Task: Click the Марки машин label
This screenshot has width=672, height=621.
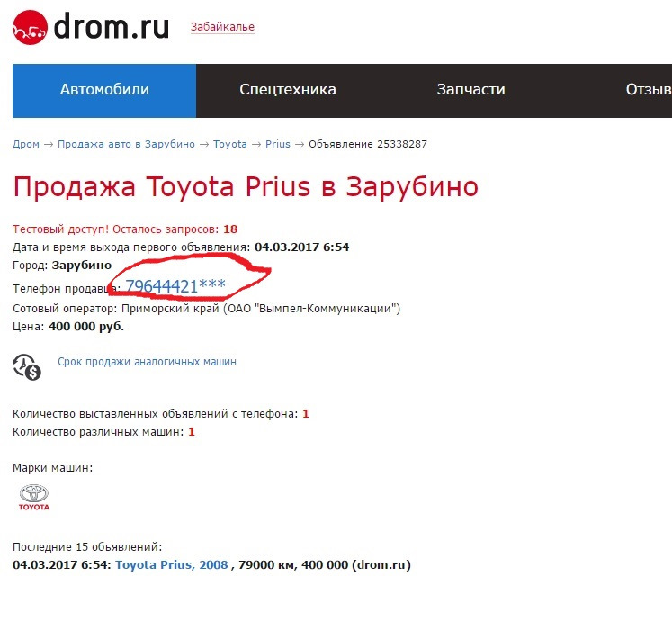Action: click(x=53, y=467)
